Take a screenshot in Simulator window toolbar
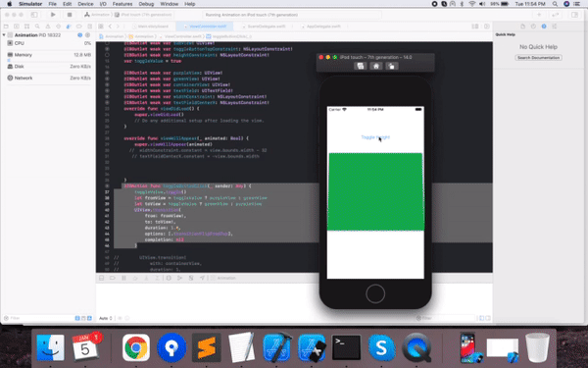 click(360, 66)
